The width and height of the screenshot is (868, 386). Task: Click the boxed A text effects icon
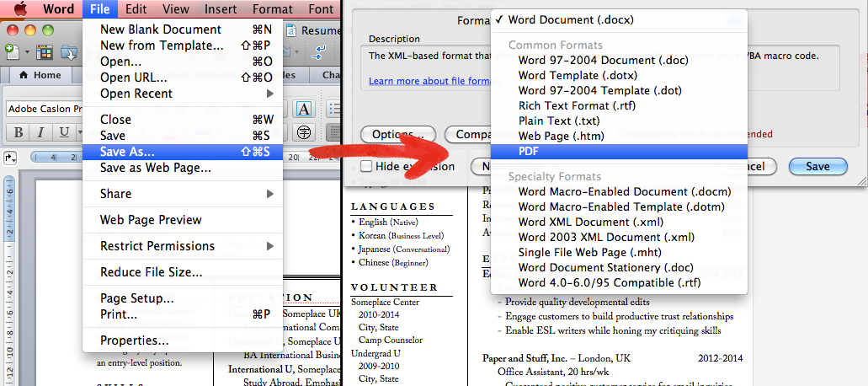click(303, 109)
